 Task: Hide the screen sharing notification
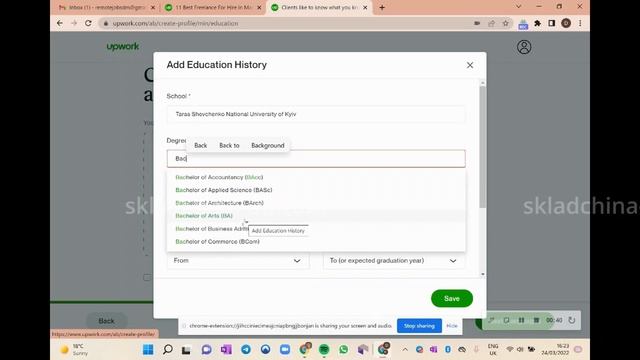(x=452, y=326)
